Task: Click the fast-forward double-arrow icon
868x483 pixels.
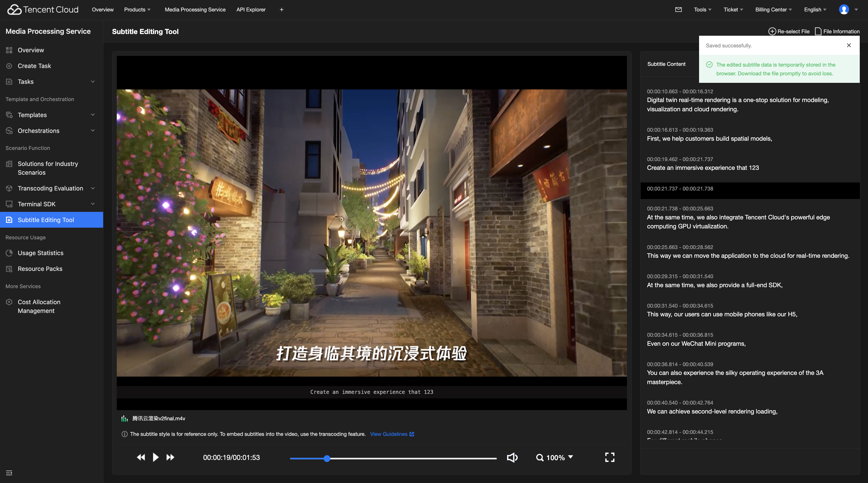Action: 170,457
